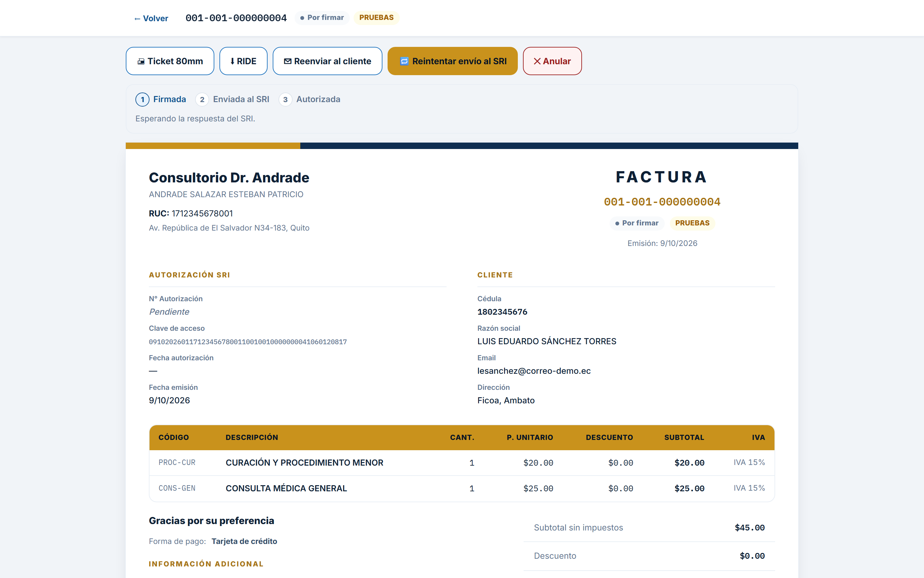924x578 pixels.
Task: Click the $25.00 subtotal in the CONS-GEN row
Action: (689, 488)
